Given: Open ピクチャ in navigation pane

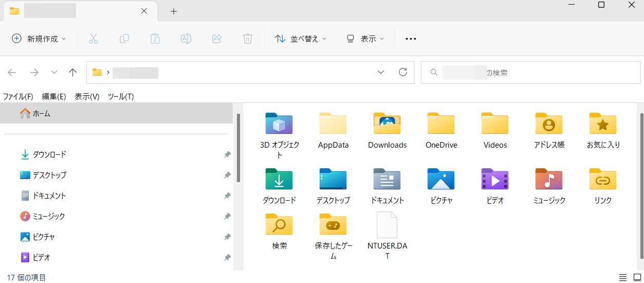Looking at the screenshot, I should coord(38,237).
